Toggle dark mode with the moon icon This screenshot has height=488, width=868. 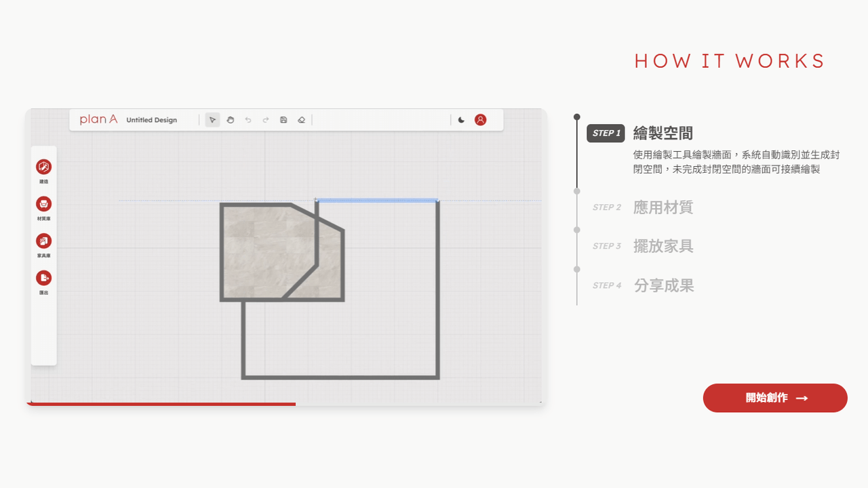coord(462,119)
